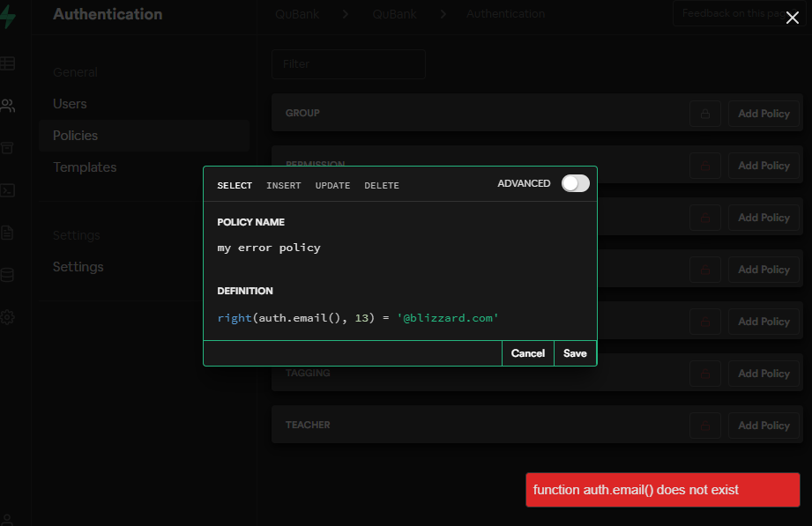
Task: Click the lock icon in TEACHER row
Action: [704, 426]
